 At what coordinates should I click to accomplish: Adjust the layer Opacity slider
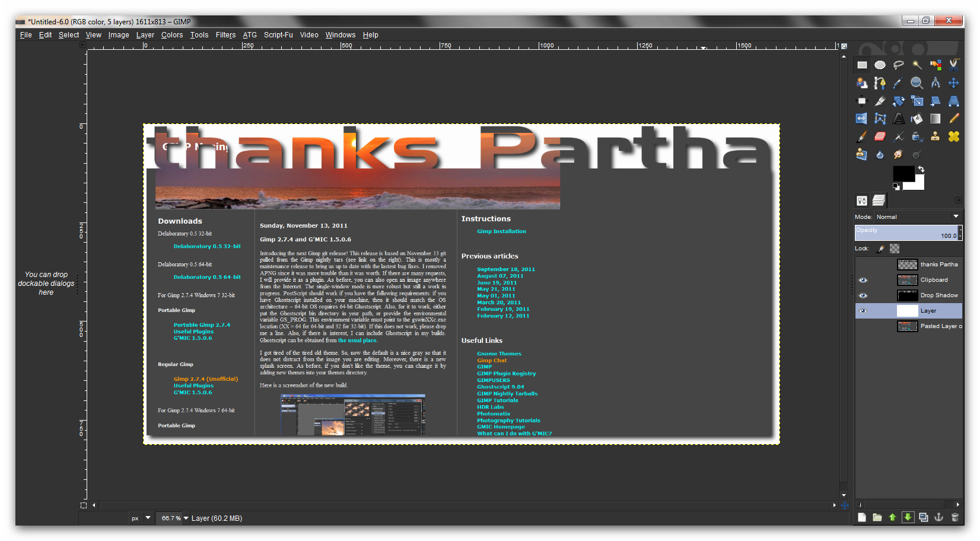pos(906,233)
